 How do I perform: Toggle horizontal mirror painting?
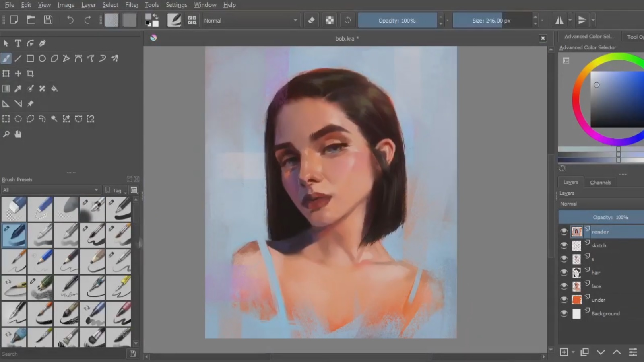[559, 20]
